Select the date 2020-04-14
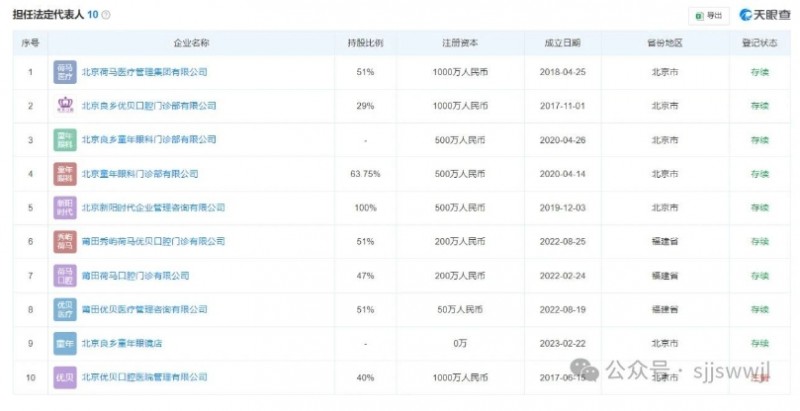800x411 pixels. [562, 174]
